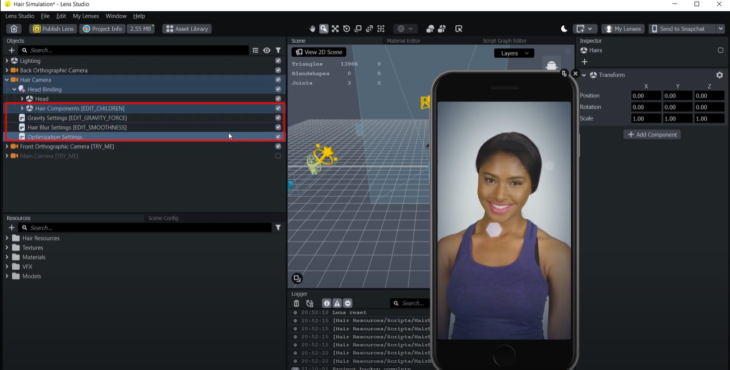The width and height of the screenshot is (730, 370).
Task: Expand the Lighting tree item
Action: point(7,61)
